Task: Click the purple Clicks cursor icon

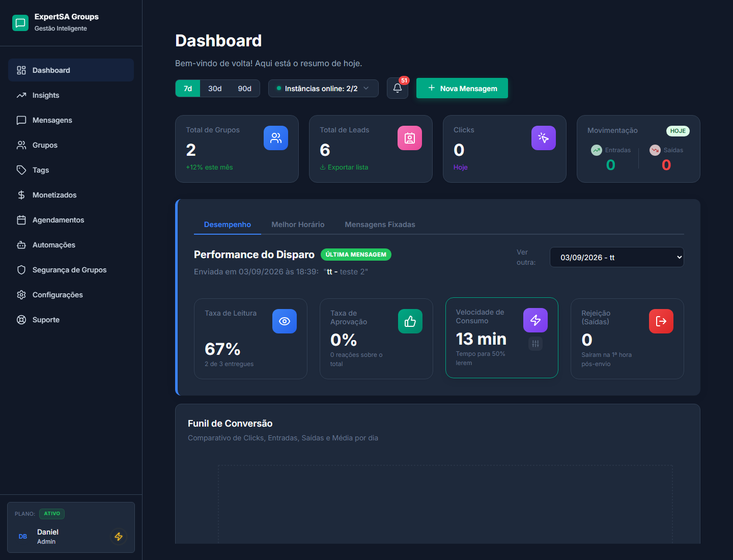Action: (x=544, y=138)
